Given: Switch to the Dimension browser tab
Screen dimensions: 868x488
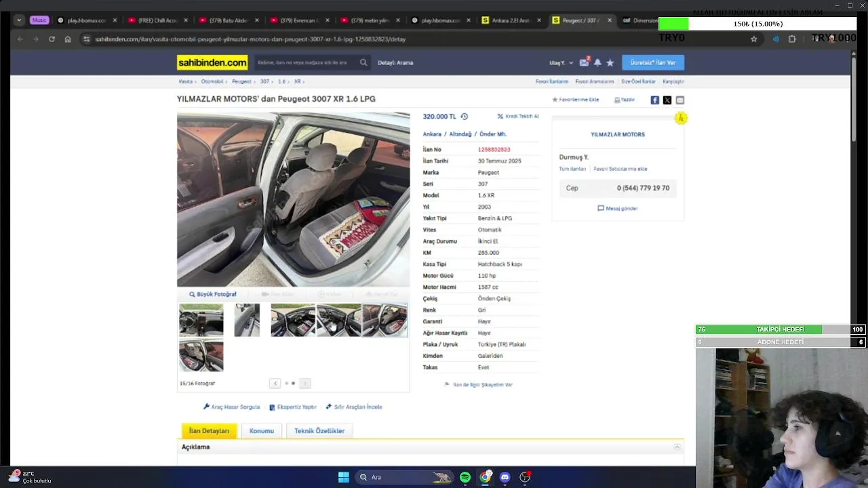Looking at the screenshot, I should [639, 20].
